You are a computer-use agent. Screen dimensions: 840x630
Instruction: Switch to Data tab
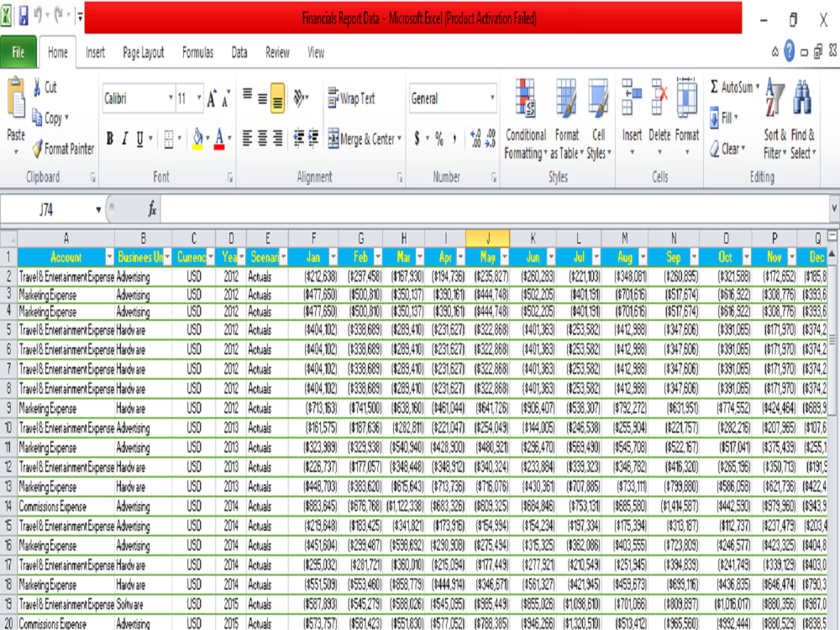(239, 52)
